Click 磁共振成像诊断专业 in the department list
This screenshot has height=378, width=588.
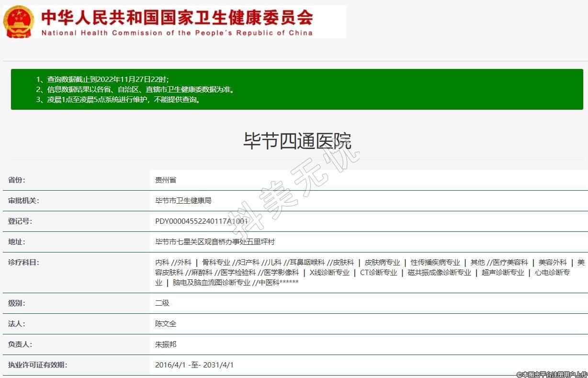439,273
